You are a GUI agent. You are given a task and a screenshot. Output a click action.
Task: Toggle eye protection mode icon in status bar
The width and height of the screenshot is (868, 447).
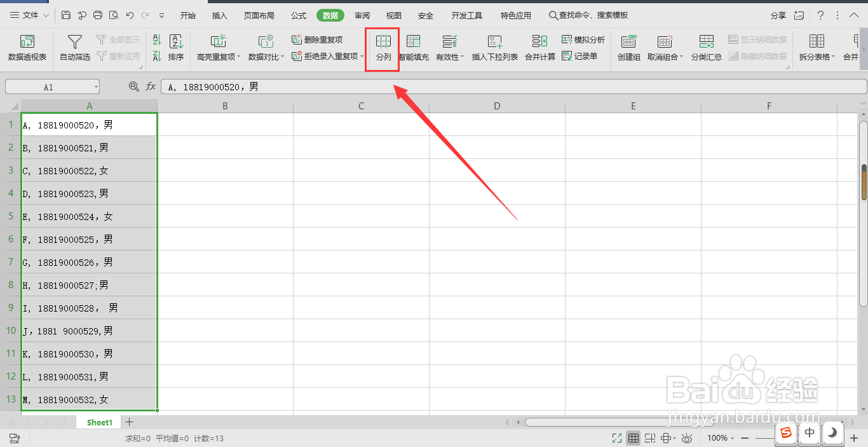click(686, 438)
